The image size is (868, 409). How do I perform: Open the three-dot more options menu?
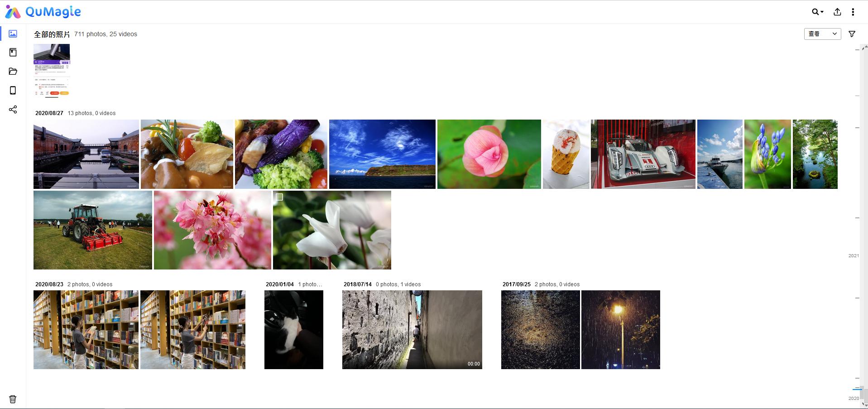tap(853, 12)
